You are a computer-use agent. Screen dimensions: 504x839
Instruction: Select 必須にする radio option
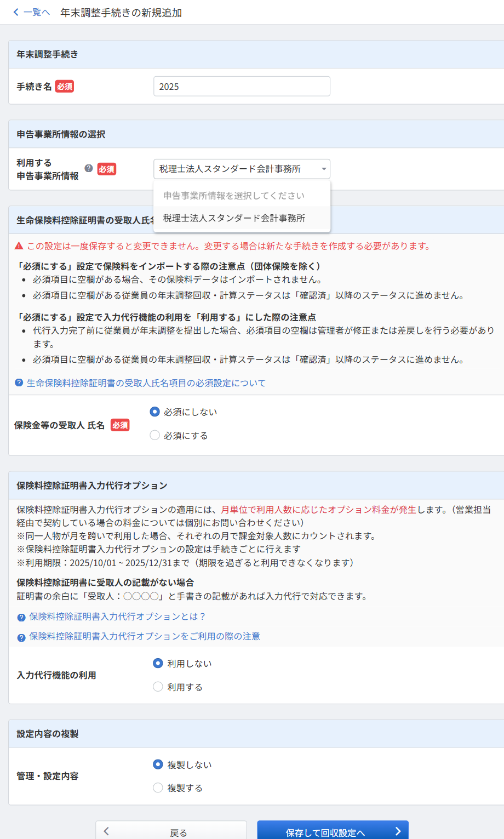[x=155, y=435]
